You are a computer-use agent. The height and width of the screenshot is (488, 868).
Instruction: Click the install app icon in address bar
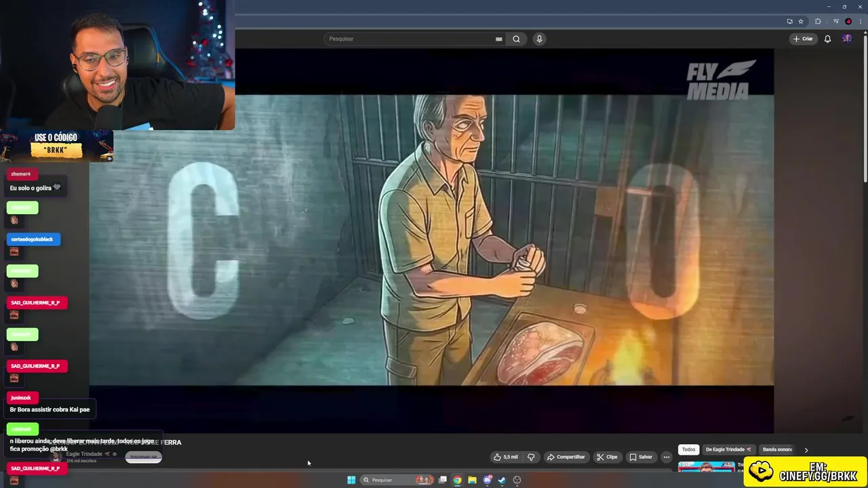[x=789, y=21]
